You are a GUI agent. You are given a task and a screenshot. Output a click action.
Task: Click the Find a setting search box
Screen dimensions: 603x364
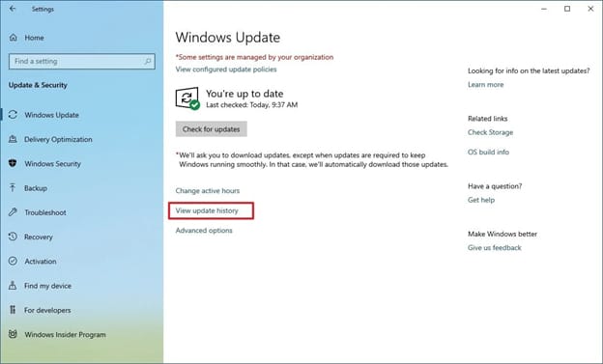pyautogui.click(x=82, y=61)
